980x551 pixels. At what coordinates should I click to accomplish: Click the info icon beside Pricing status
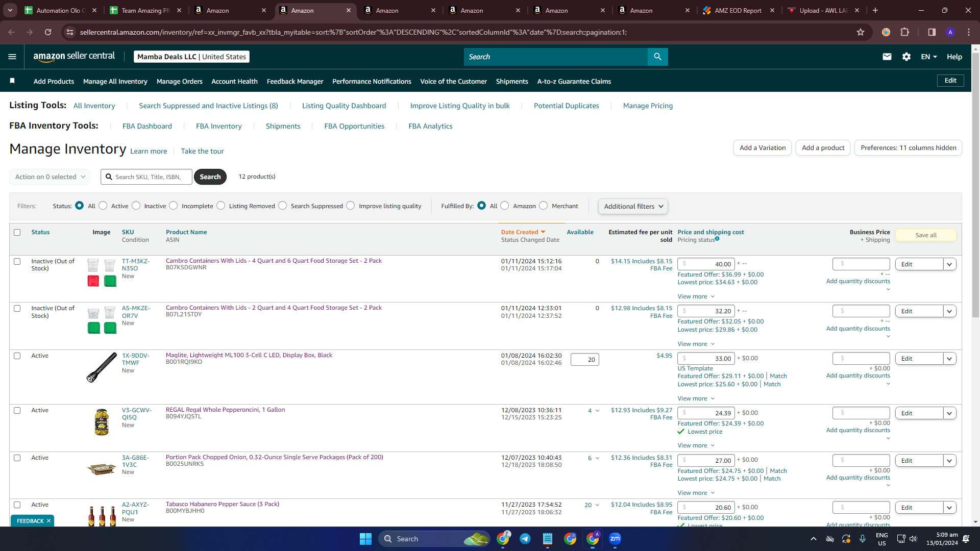tap(717, 239)
